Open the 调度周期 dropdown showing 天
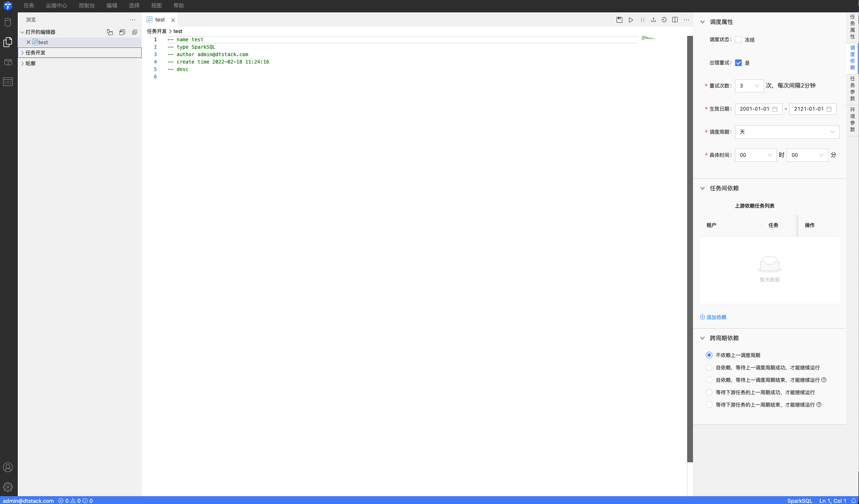Screen dimensions: 859x504 [x=787, y=132]
